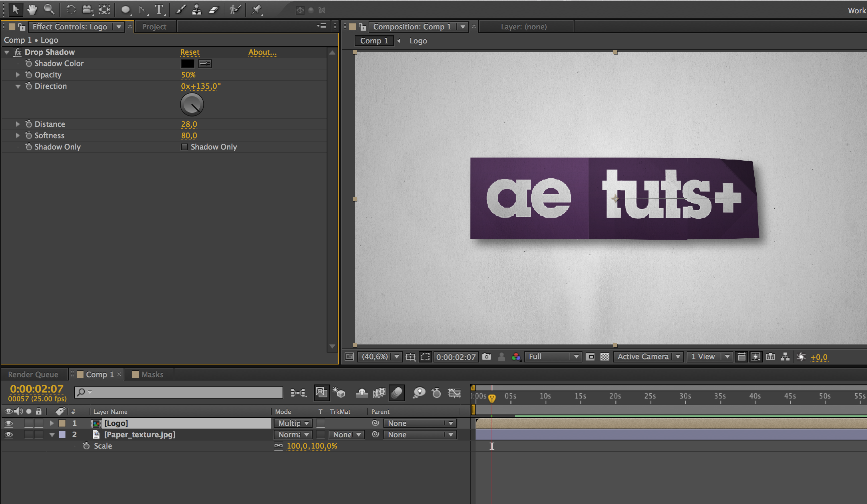Toggle Pixel Aspect Ratio Correction icon
Viewport: 867px width, 504px height.
coord(741,356)
